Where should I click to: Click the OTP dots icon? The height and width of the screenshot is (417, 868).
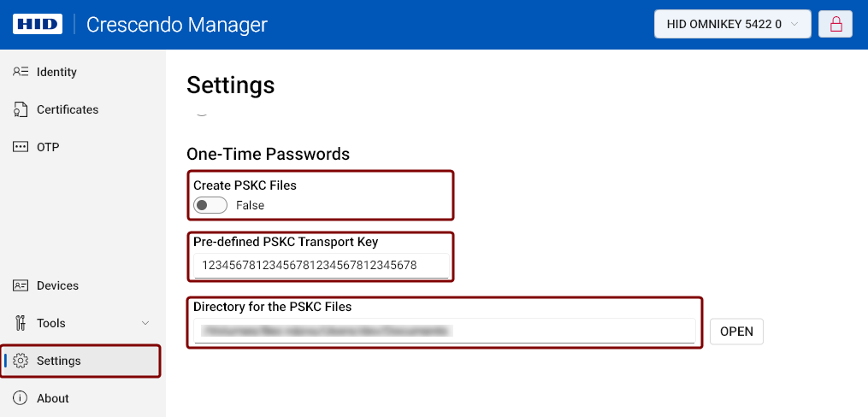pos(21,147)
